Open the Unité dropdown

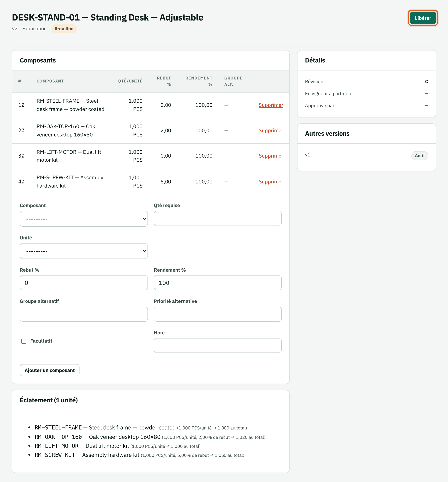(x=84, y=251)
